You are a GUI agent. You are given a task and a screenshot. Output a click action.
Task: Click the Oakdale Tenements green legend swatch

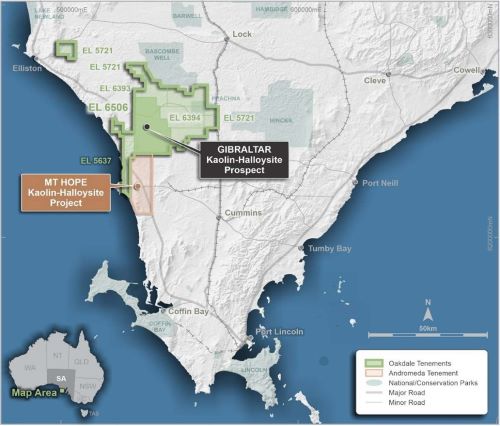[374, 363]
